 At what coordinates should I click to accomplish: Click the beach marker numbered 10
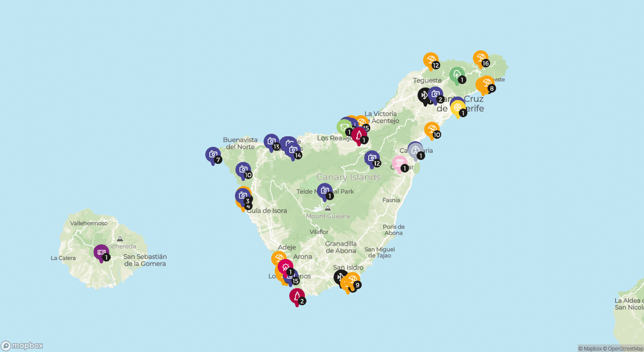(432, 129)
